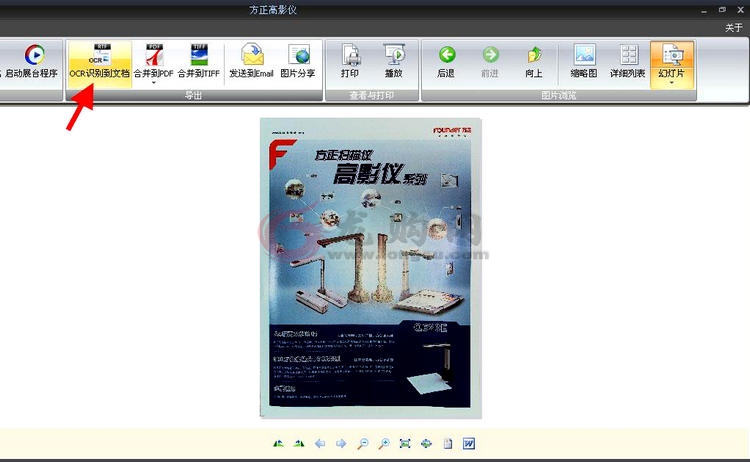Click the 打印 print button
Screen dimensions: 750x462
[x=350, y=60]
